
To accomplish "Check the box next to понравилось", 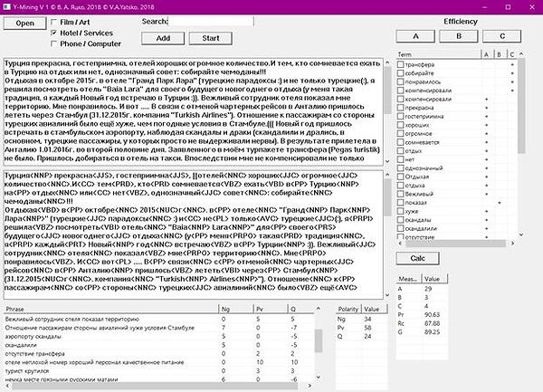I will (400, 81).
